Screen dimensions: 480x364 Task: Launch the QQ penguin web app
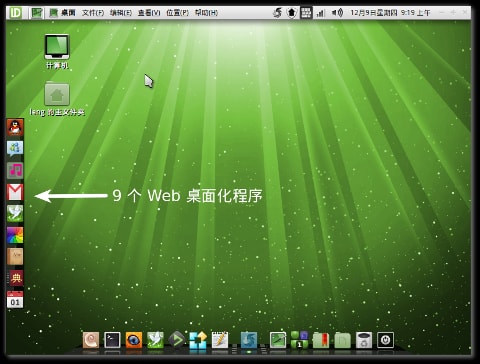tap(15, 128)
